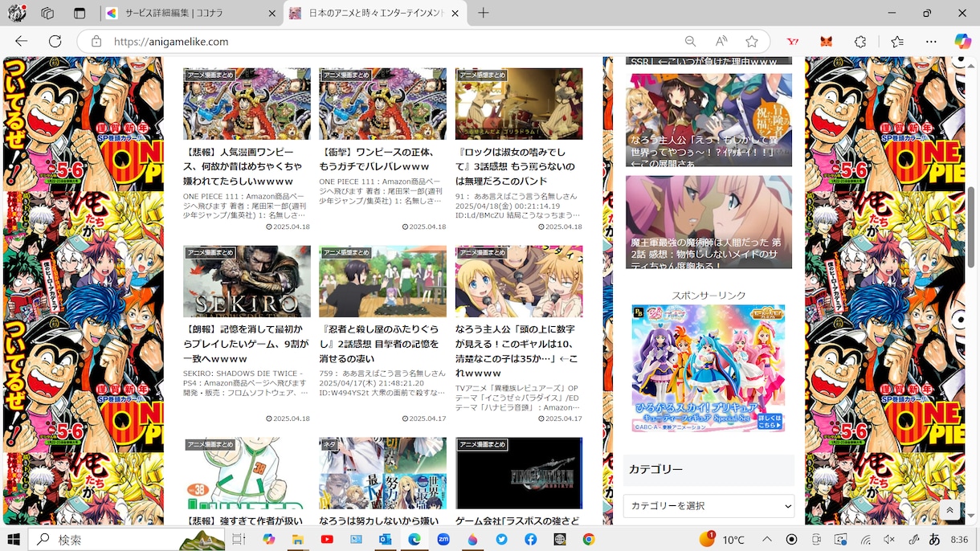
Task: Select the 日本のアニメと時々エンターテインメント tab
Action: (x=375, y=13)
